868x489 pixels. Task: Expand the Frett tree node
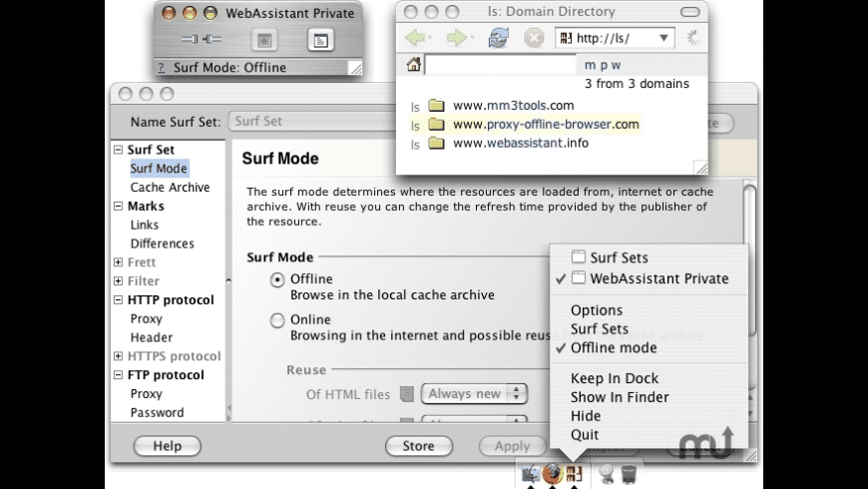pos(118,261)
